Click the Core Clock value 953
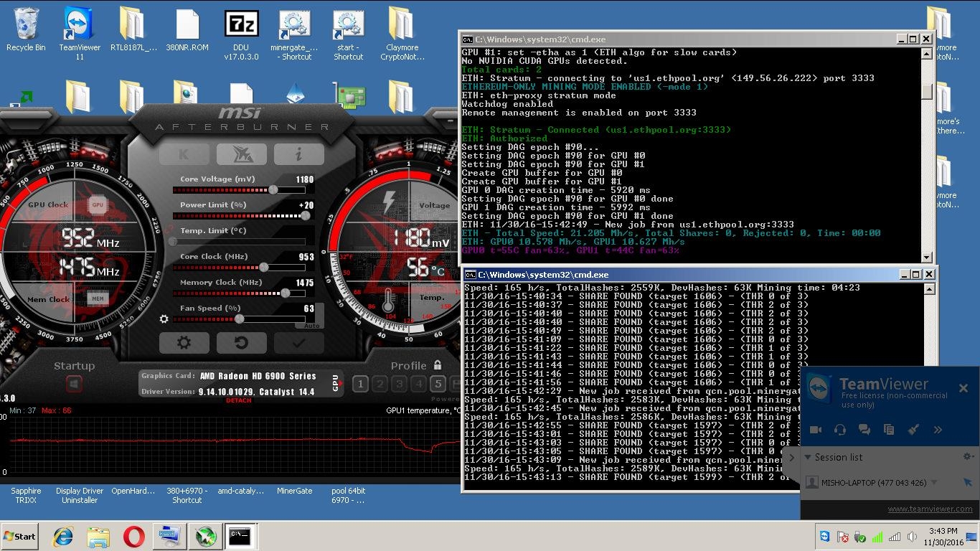 (x=306, y=257)
